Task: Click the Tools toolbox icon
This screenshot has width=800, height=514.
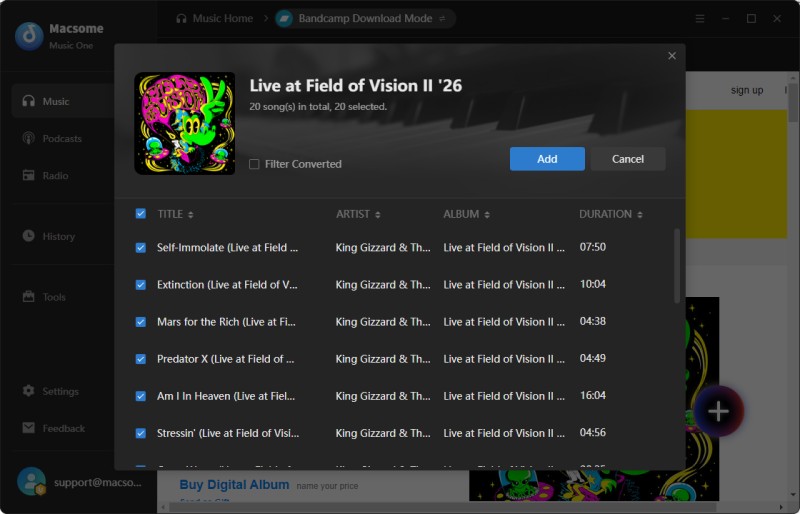Action: [29, 296]
